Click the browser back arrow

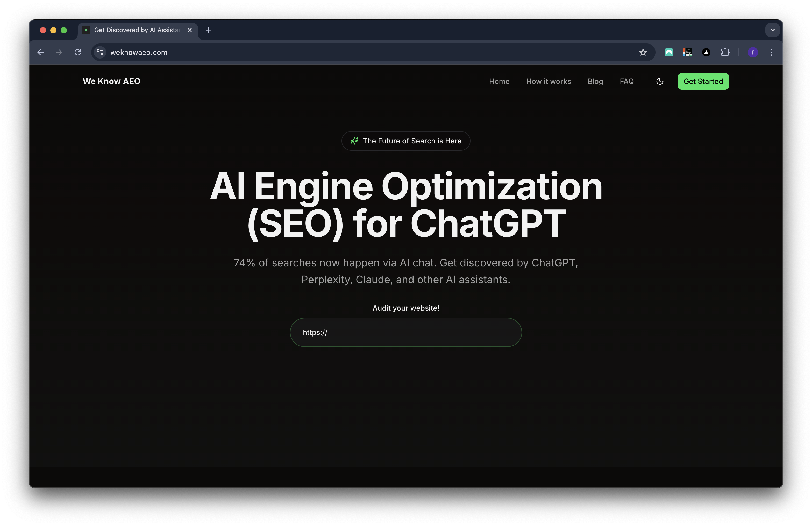coord(40,53)
